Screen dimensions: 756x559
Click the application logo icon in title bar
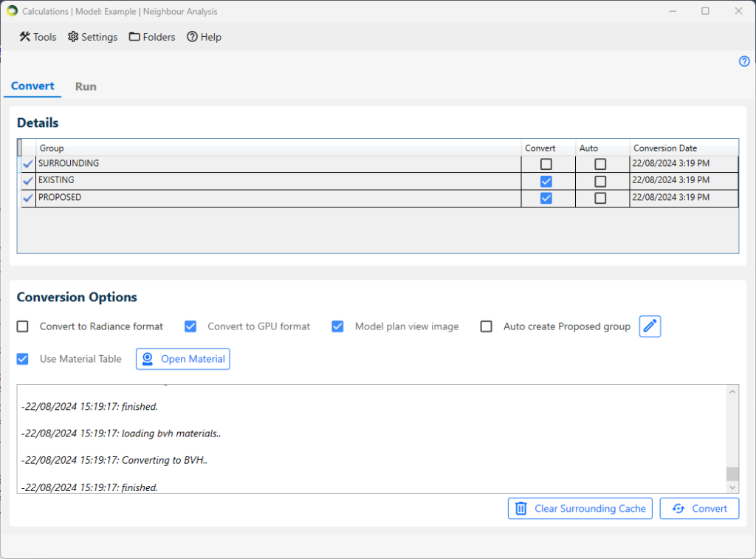[12, 11]
